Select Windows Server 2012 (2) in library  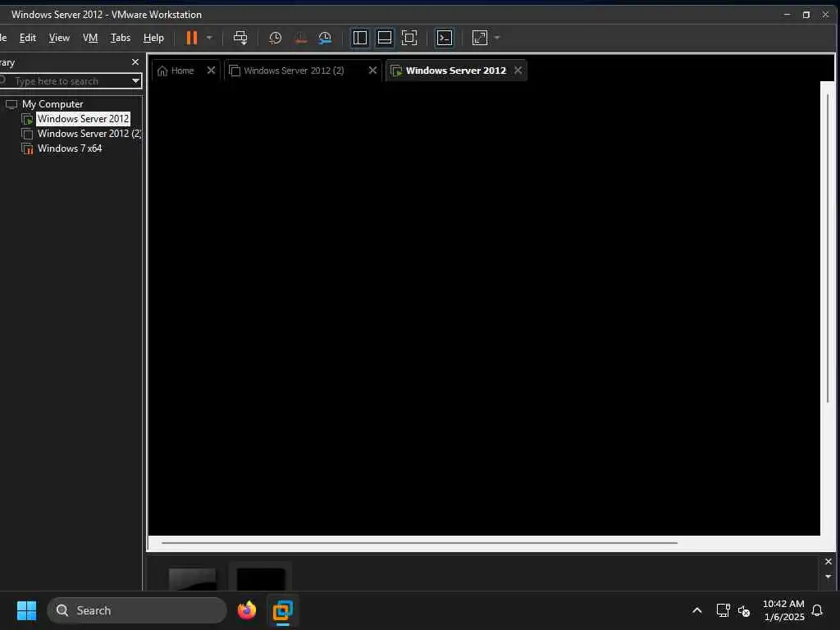[81, 134]
